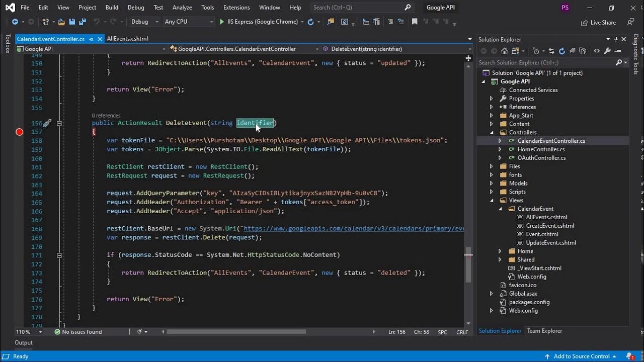Open the Debug configuration dropdown
Image resolution: width=644 pixels, height=362 pixels.
(x=144, y=22)
